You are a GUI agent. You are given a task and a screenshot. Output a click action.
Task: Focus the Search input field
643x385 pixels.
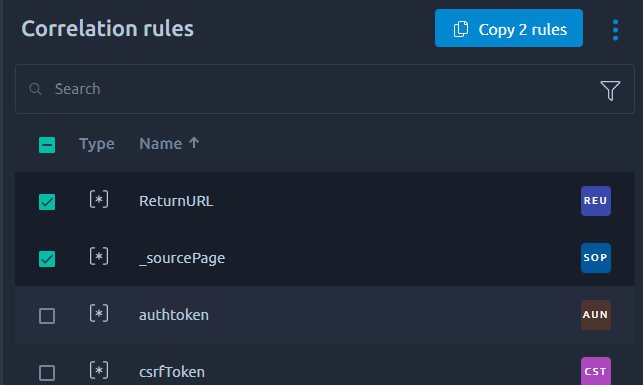pos(325,89)
